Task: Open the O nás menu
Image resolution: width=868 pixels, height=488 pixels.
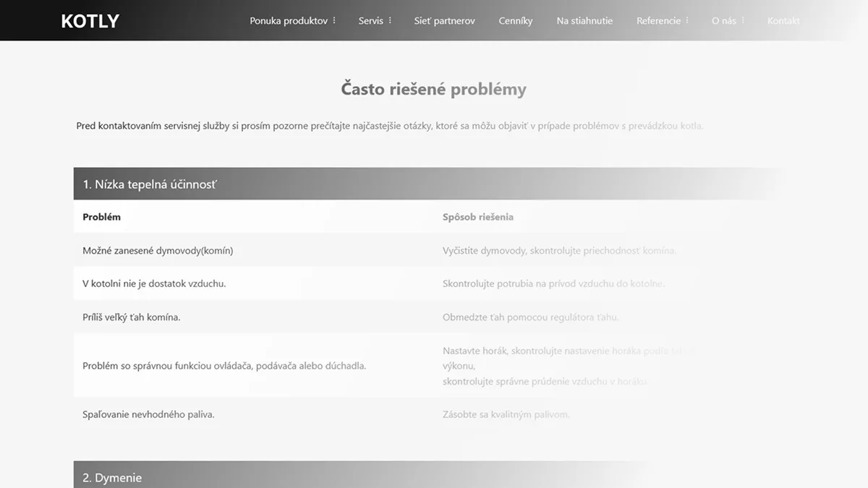Action: coord(723,21)
